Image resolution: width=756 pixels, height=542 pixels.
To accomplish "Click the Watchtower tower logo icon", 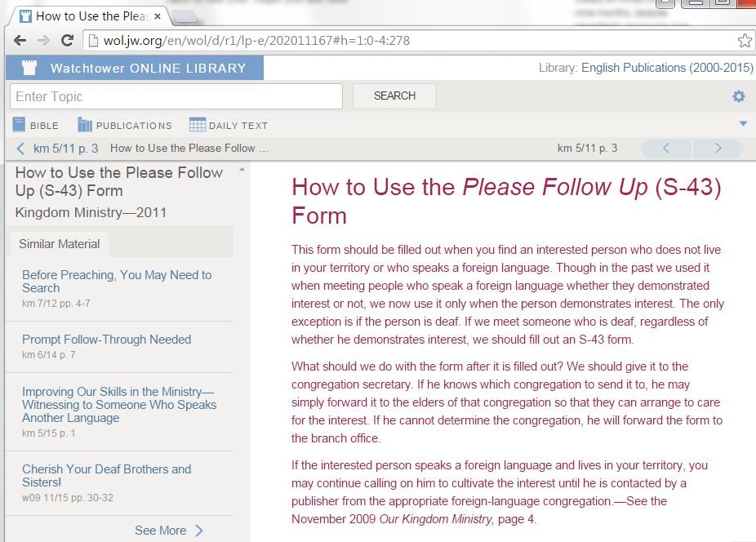I will (29, 68).
